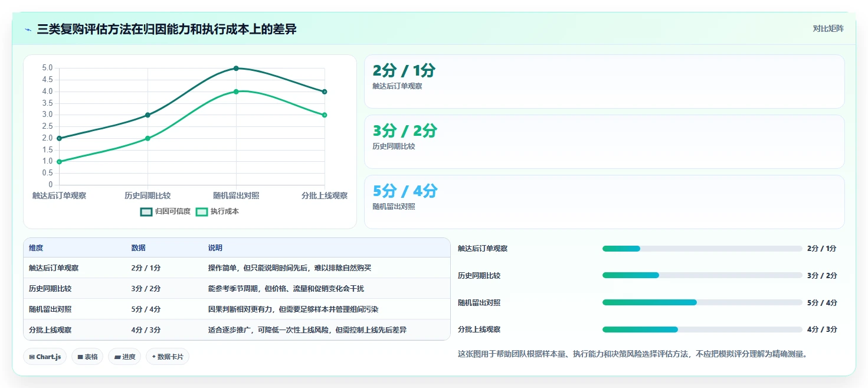Open the 3分 / 2分 data card
Viewport: 868px width, 388px height.
(x=604, y=142)
